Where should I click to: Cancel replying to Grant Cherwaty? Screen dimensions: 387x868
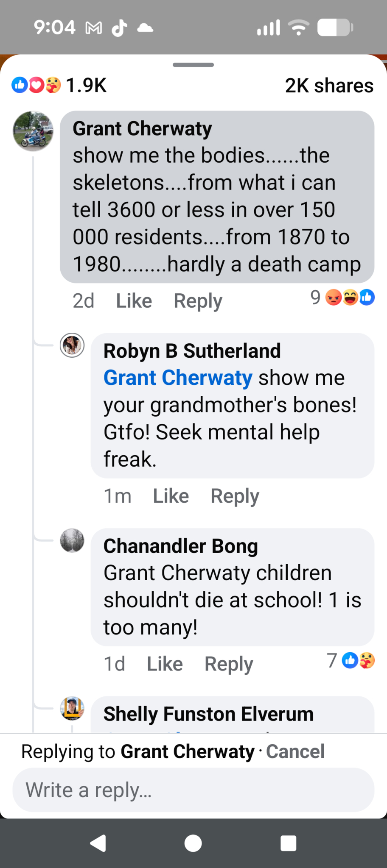295,751
